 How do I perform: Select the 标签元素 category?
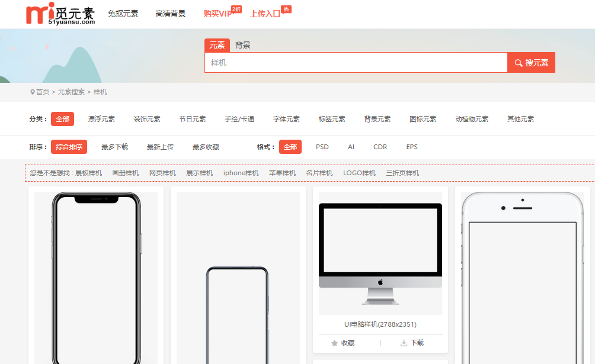(332, 119)
